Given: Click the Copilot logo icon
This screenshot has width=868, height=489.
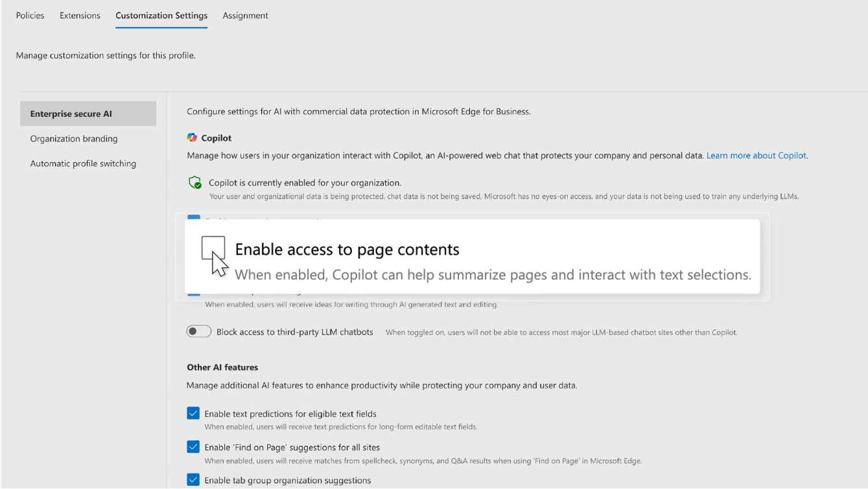Looking at the screenshot, I should [x=192, y=137].
